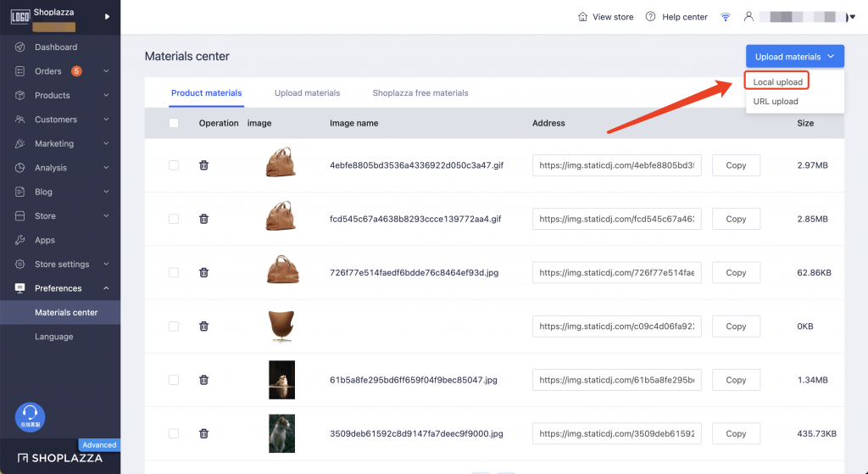
Task: Click the Dashboard sidebar icon
Action: pyautogui.click(x=19, y=47)
